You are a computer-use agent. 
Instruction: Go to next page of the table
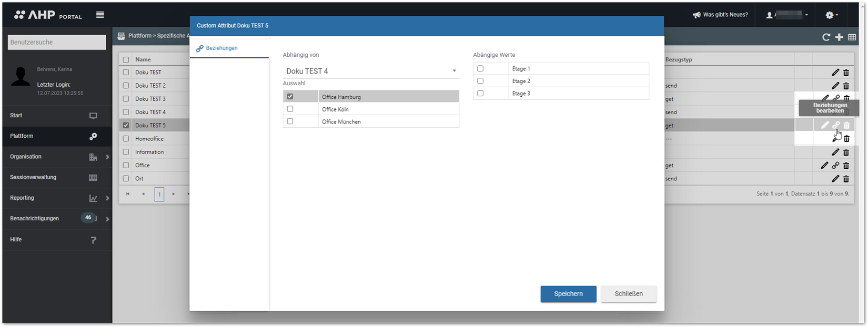click(x=174, y=194)
